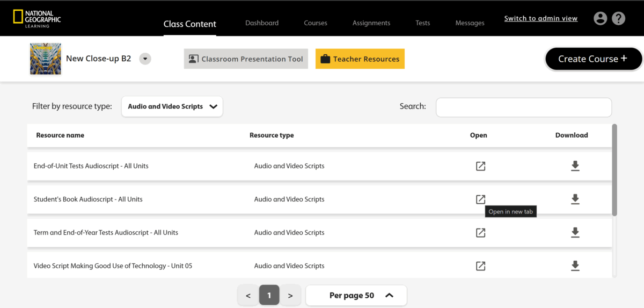Open Student's Book Audioscript in new tab
The height and width of the screenshot is (308, 644).
tap(480, 199)
